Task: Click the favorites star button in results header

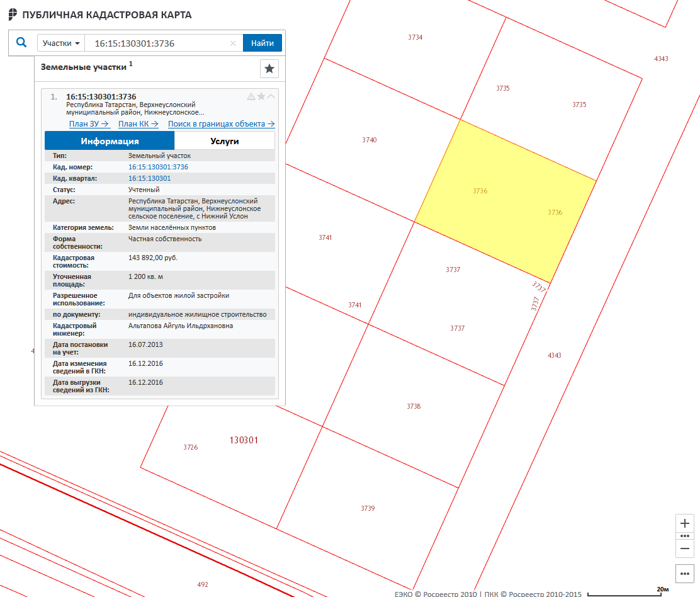Action: [269, 69]
